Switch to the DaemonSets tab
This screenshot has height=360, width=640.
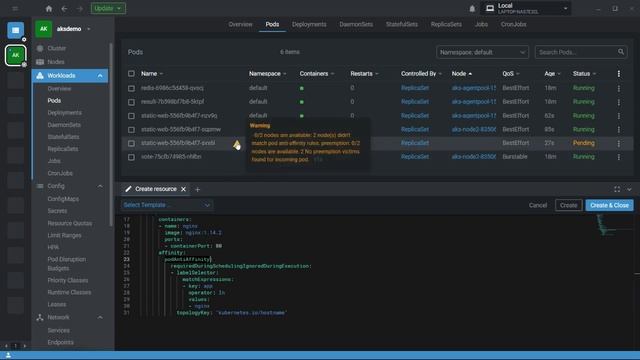pyautogui.click(x=356, y=24)
